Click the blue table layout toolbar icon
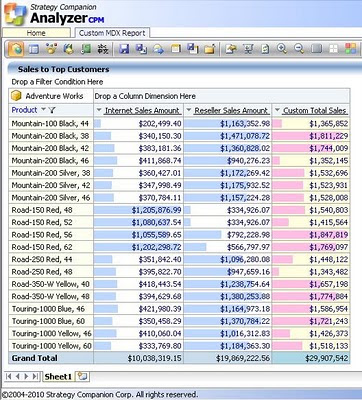 pos(34,49)
